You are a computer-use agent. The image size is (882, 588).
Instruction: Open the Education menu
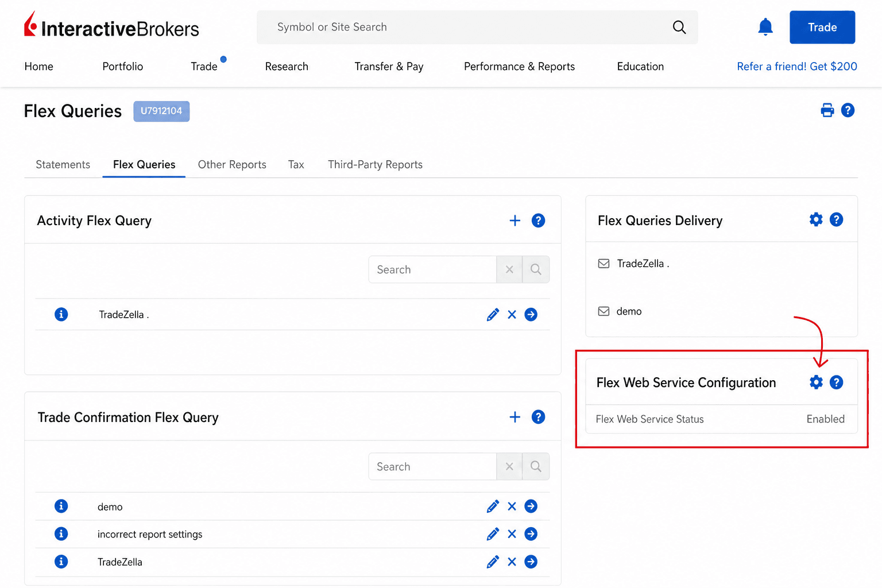pyautogui.click(x=640, y=67)
